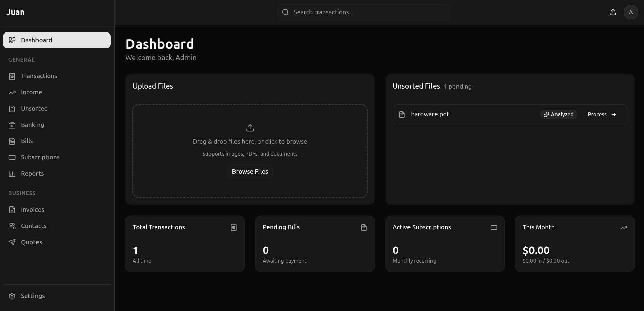The height and width of the screenshot is (311, 644).
Task: Click the Analyzed status badge
Action: click(x=558, y=114)
